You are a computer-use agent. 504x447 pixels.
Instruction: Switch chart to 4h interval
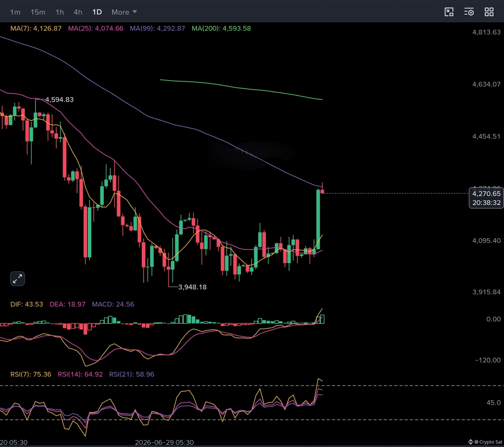point(78,12)
